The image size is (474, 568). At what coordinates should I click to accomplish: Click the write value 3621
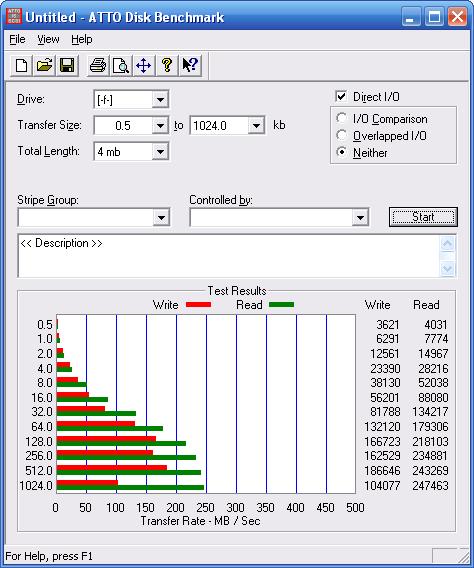[x=388, y=325]
